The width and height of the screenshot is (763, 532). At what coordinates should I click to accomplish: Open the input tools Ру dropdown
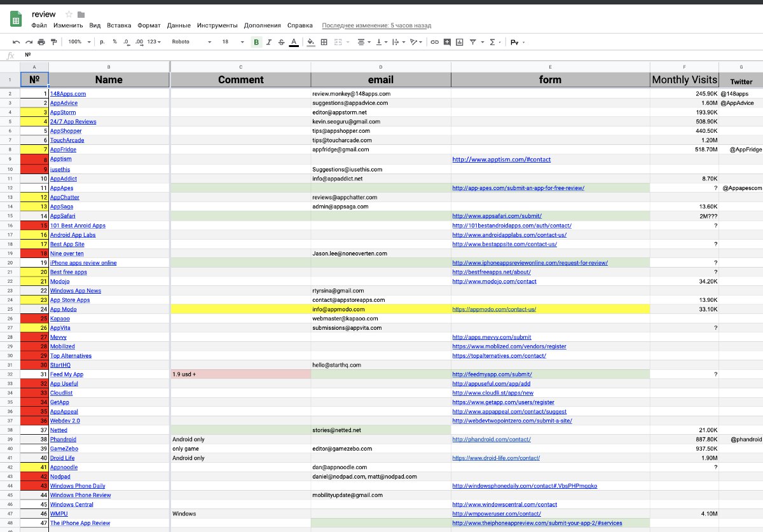tap(518, 42)
